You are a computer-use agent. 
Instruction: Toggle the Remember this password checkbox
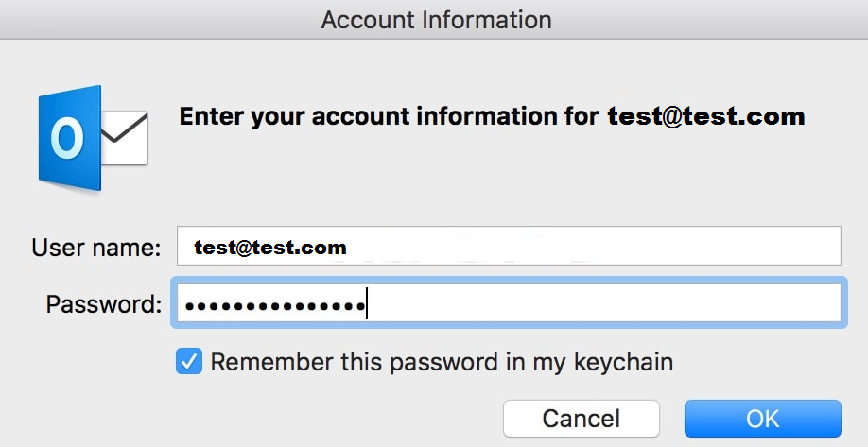pos(189,362)
